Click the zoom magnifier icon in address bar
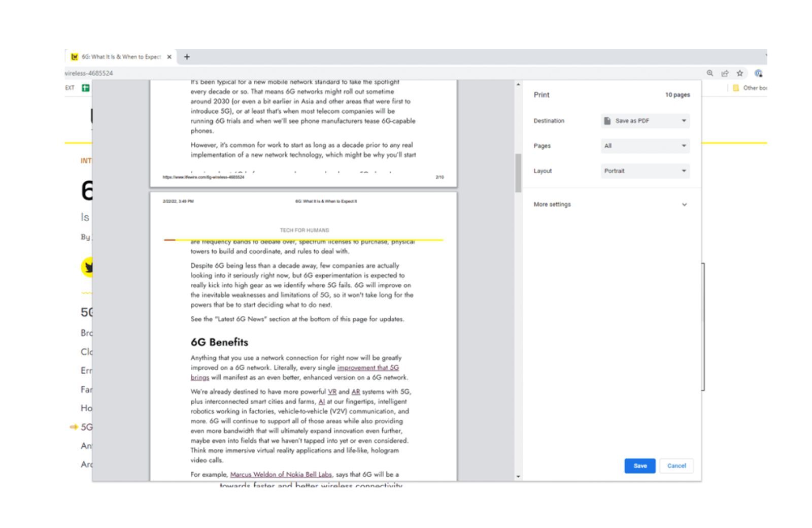Screen dimensions: 812x528 pyautogui.click(x=709, y=73)
